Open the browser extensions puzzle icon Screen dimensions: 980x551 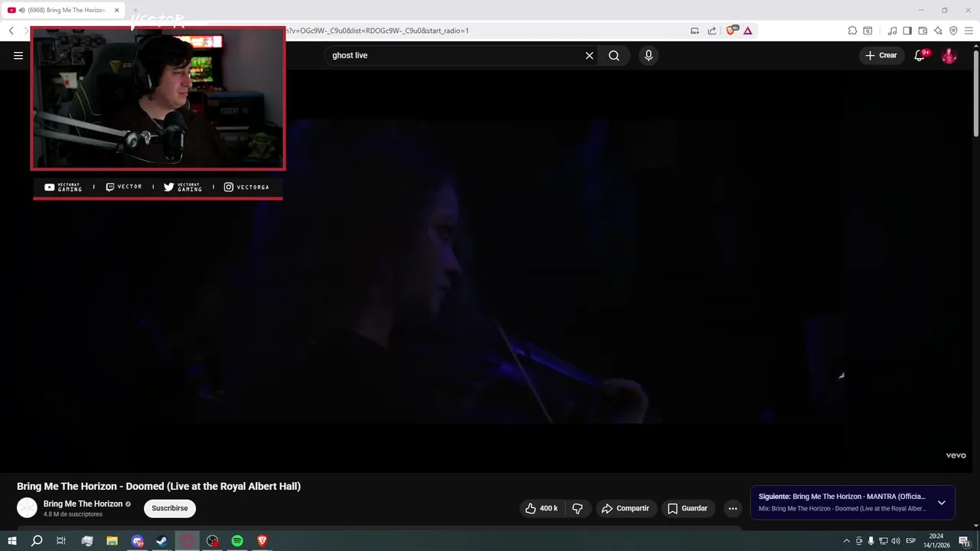click(852, 31)
